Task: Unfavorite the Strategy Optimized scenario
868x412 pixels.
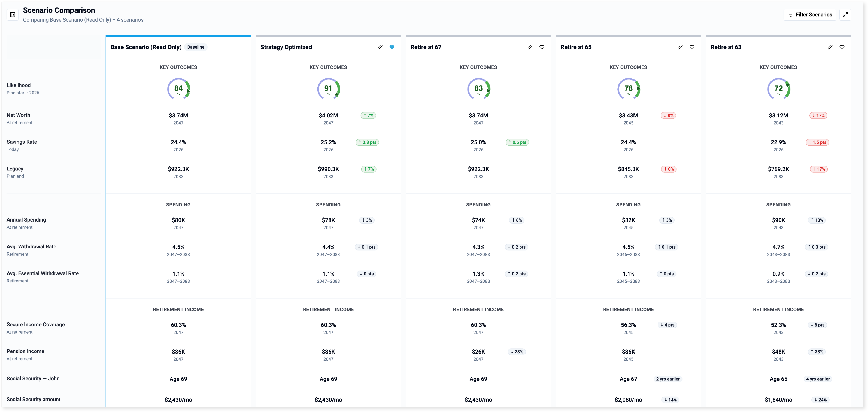Action: [392, 47]
